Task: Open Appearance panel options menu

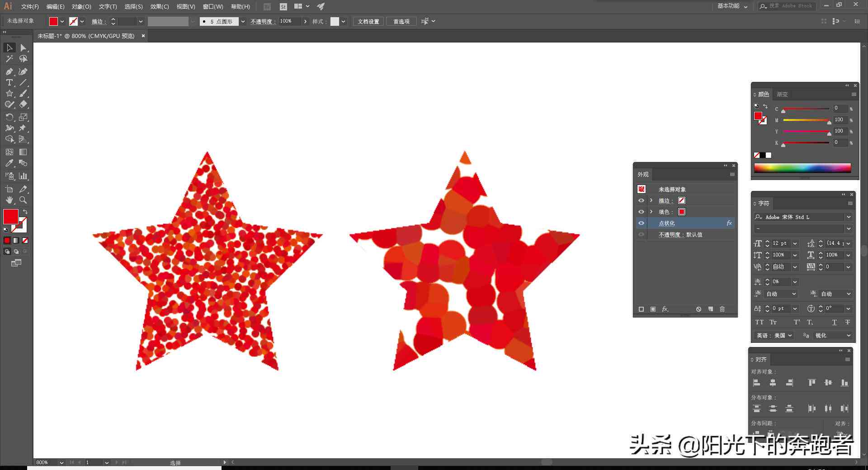Action: coord(732,174)
